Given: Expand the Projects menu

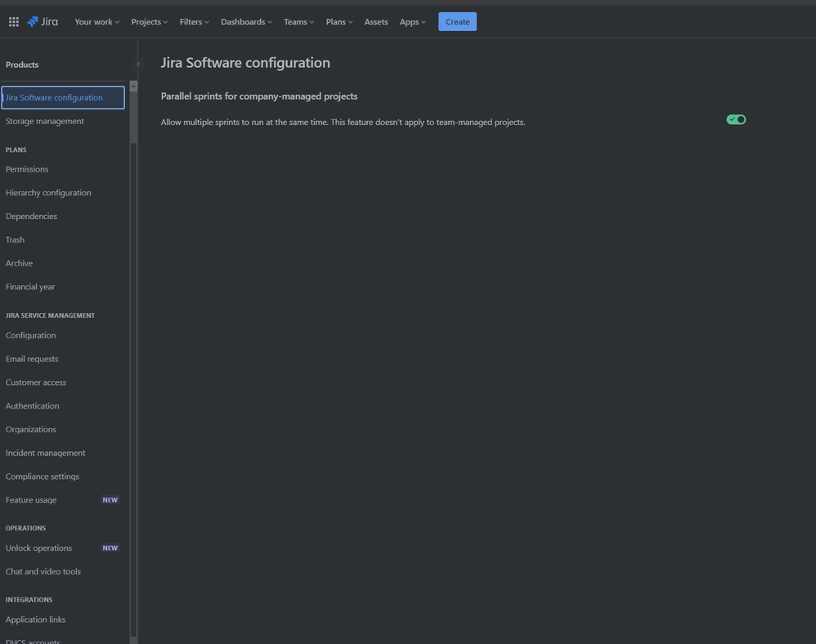Looking at the screenshot, I should [x=150, y=22].
